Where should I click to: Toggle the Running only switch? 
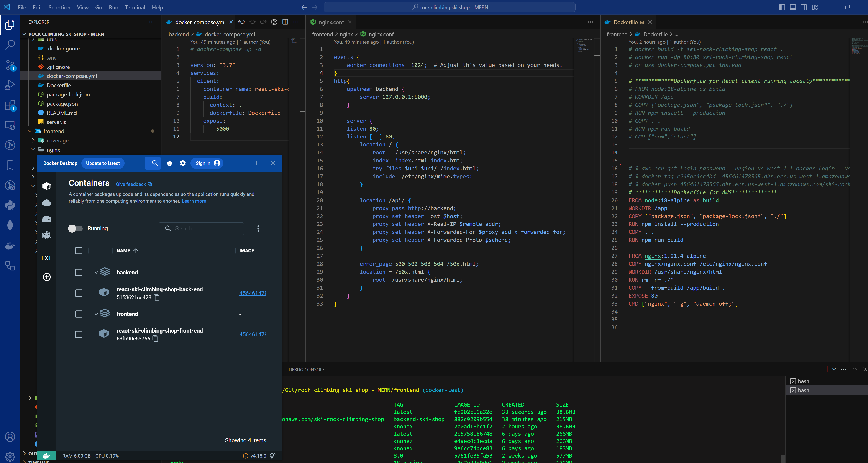[x=75, y=228]
